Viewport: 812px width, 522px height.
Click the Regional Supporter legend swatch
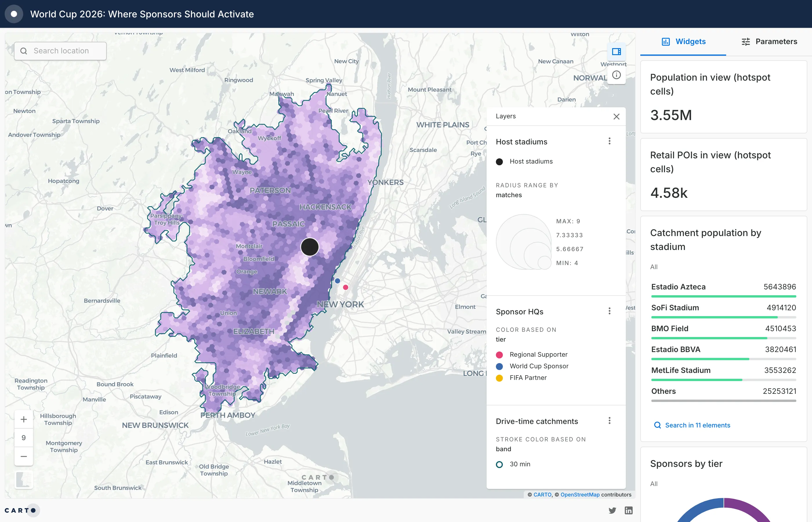pos(499,355)
